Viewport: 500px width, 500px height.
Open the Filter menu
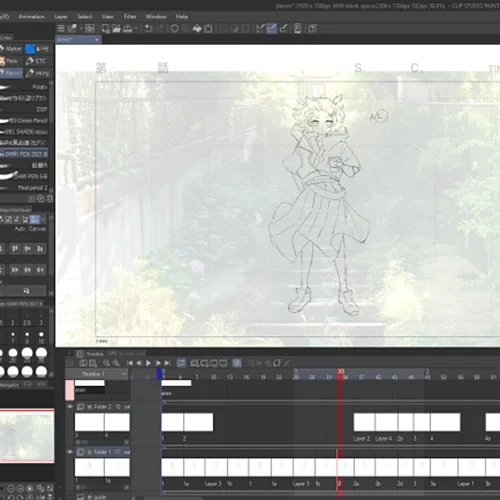tap(130, 16)
